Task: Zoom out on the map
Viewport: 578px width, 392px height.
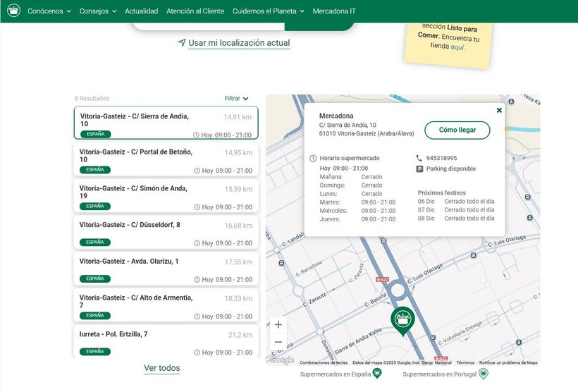Action: coord(278,342)
